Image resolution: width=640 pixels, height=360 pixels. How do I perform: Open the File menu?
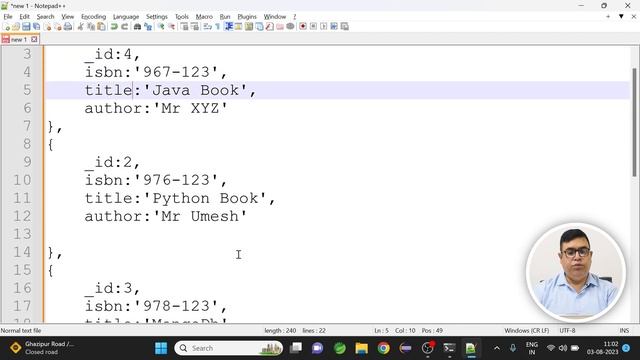(8, 17)
